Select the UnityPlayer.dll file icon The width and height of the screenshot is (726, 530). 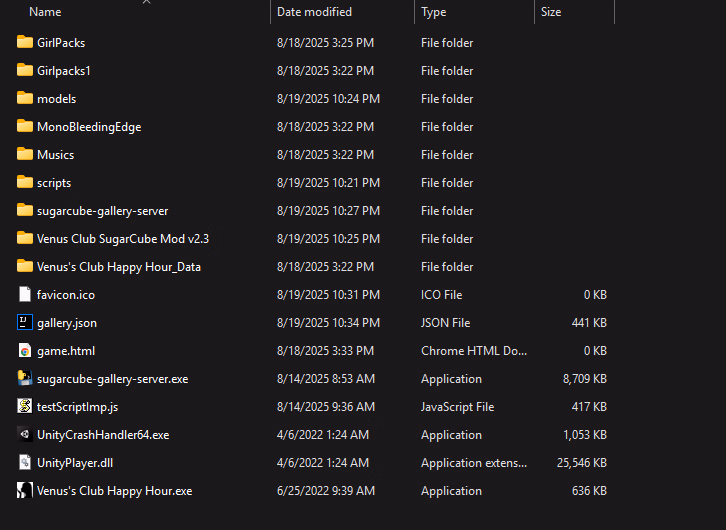pyautogui.click(x=25, y=463)
